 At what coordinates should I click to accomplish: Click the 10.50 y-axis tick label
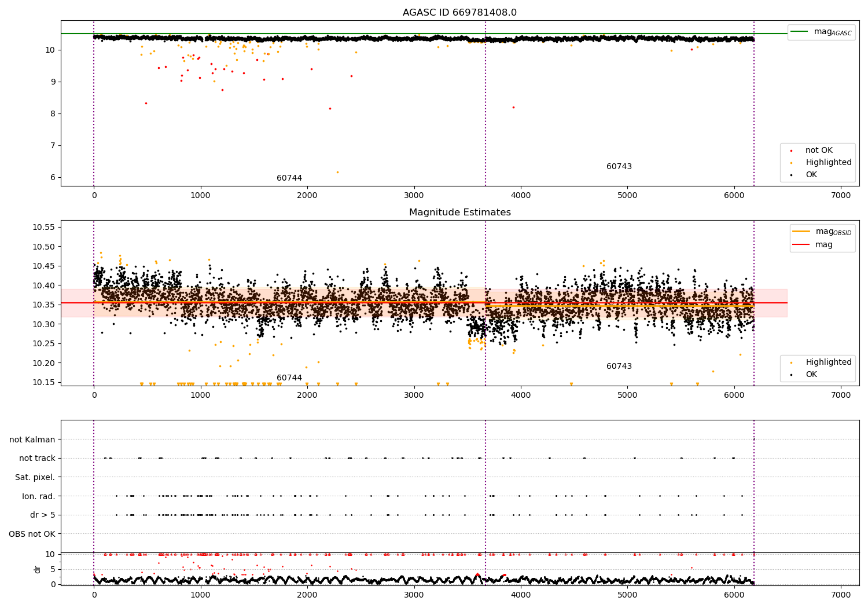click(x=43, y=247)
